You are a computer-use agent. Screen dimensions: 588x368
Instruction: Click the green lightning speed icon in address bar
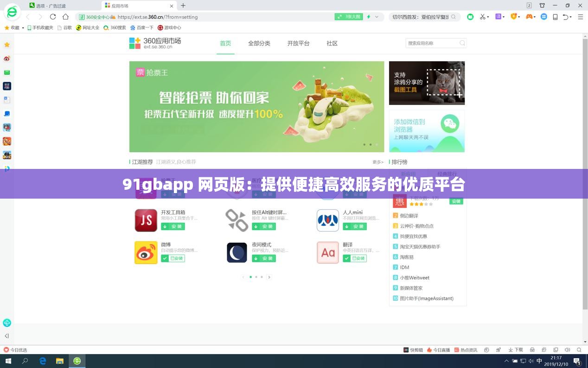[x=369, y=17]
